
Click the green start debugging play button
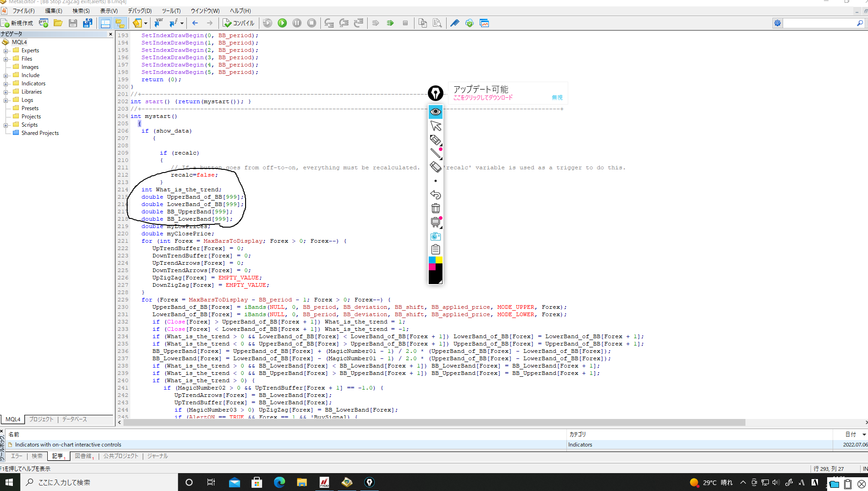click(x=282, y=23)
